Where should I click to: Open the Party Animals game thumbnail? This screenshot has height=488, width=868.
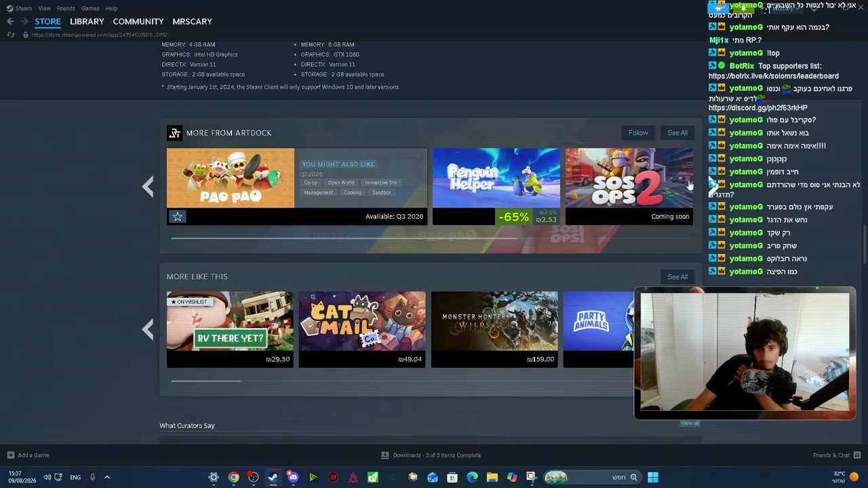coord(598,321)
